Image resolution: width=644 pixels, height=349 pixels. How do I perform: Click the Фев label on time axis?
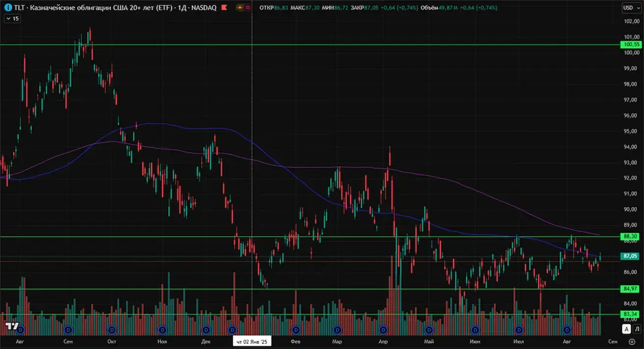tap(295, 341)
